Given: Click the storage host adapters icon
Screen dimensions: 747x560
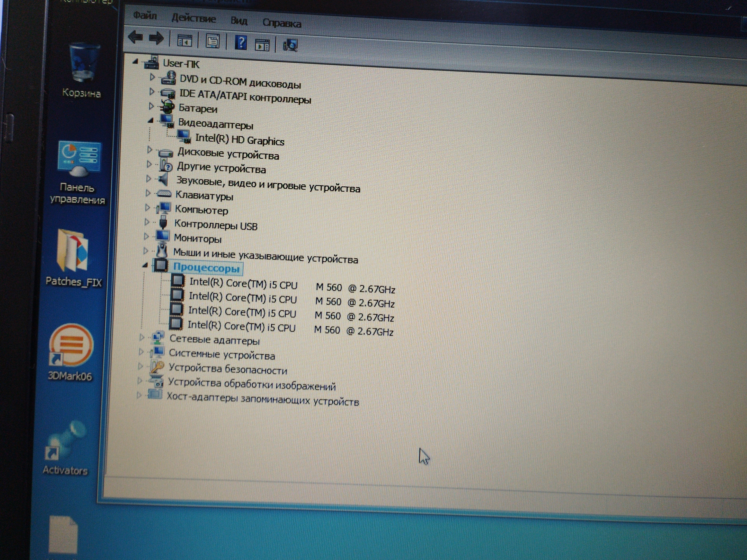Looking at the screenshot, I should tap(154, 395).
